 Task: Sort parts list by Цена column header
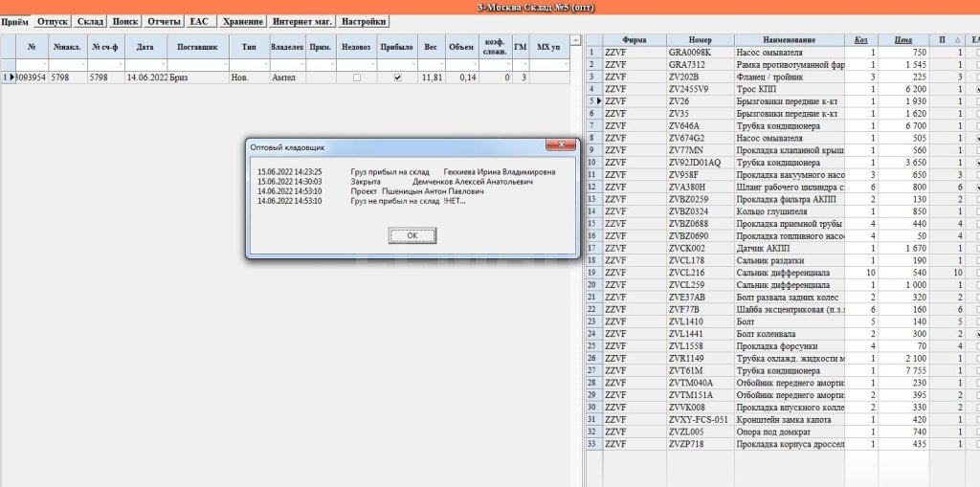pos(902,39)
